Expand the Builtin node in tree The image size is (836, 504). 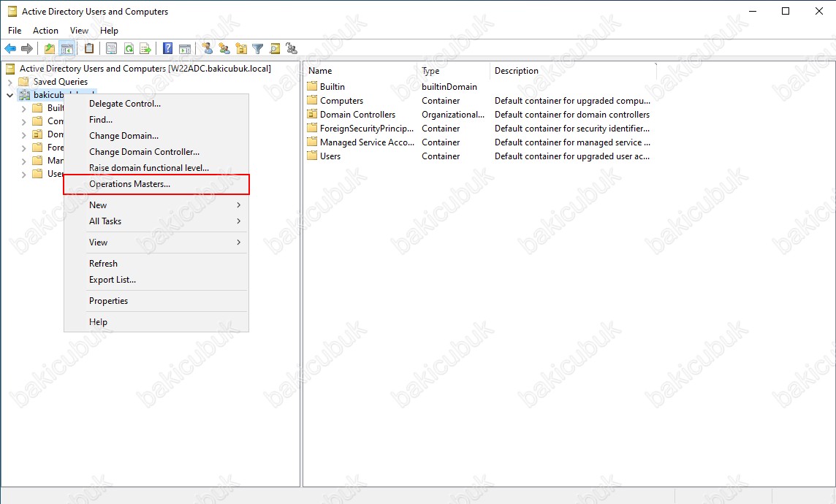point(23,108)
